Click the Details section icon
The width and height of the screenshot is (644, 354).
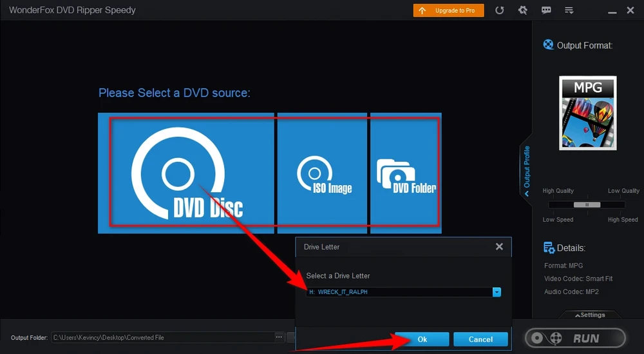pyautogui.click(x=549, y=248)
